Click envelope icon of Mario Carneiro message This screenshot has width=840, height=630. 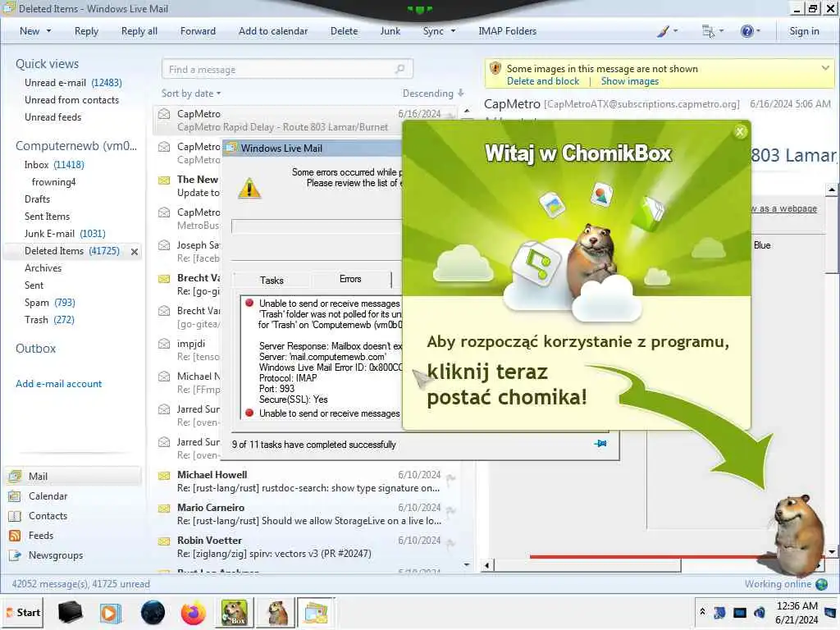pyautogui.click(x=164, y=508)
